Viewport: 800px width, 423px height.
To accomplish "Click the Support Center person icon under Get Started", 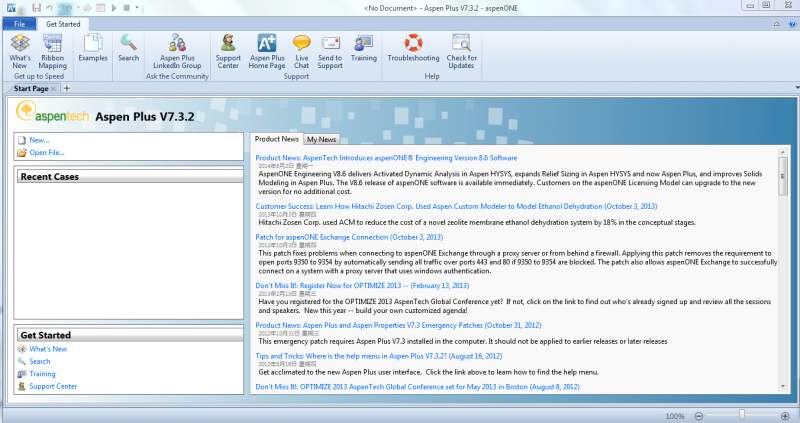I will (21, 386).
